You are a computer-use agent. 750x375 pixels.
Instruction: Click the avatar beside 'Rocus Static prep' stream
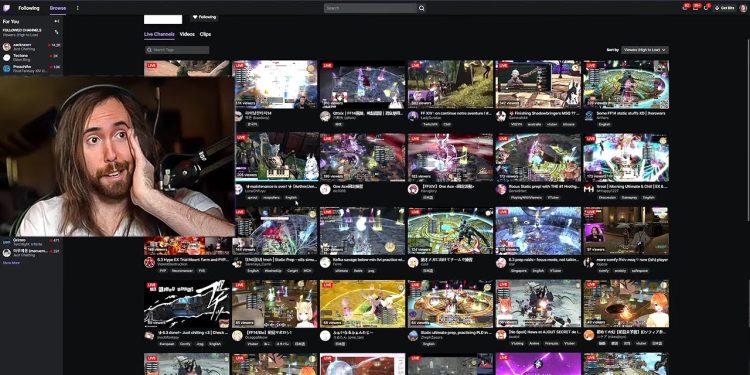501,189
